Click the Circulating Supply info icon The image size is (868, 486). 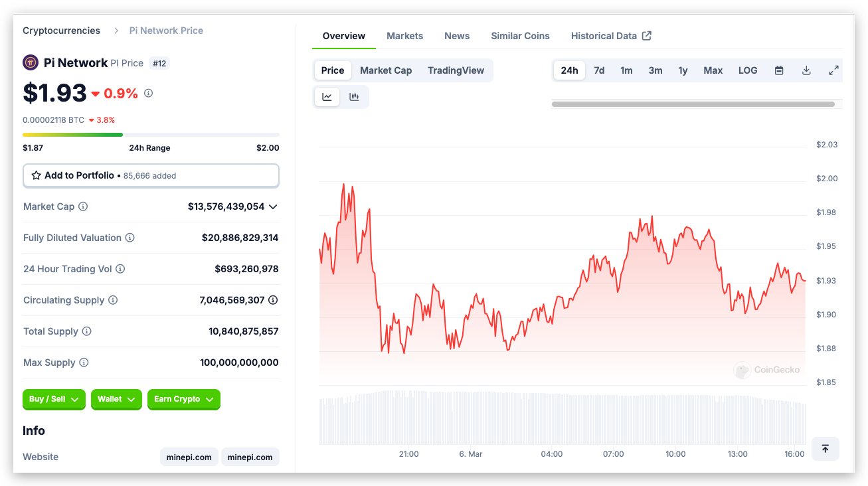(x=113, y=300)
